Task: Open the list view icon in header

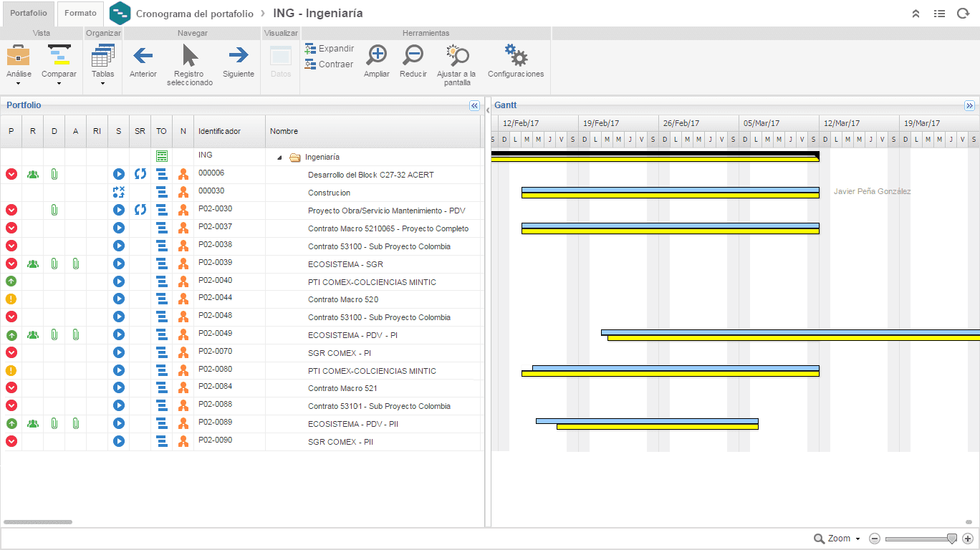Action: point(939,14)
